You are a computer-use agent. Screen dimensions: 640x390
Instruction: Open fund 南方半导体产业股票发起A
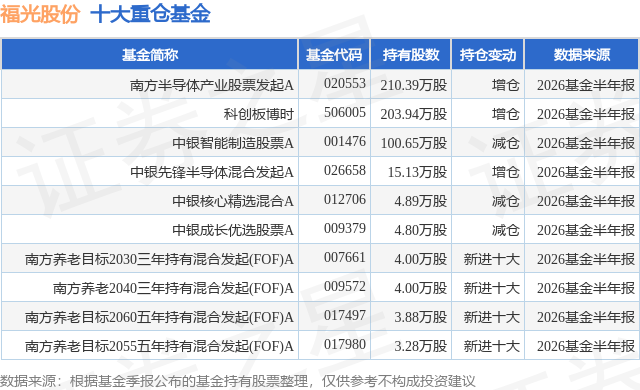[x=212, y=85]
